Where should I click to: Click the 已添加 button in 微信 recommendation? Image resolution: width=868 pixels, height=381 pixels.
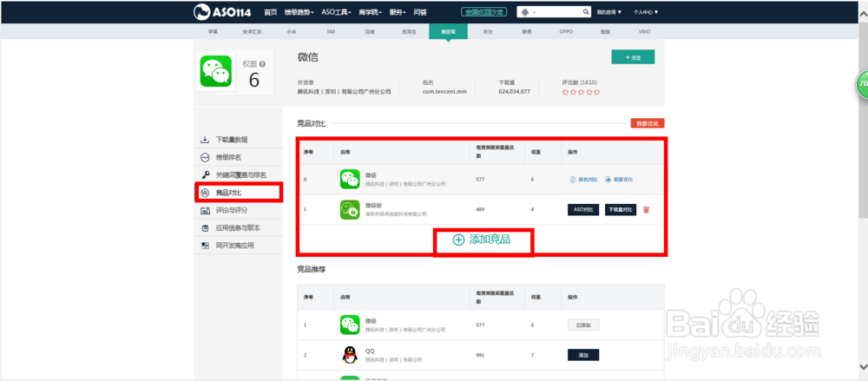(583, 325)
